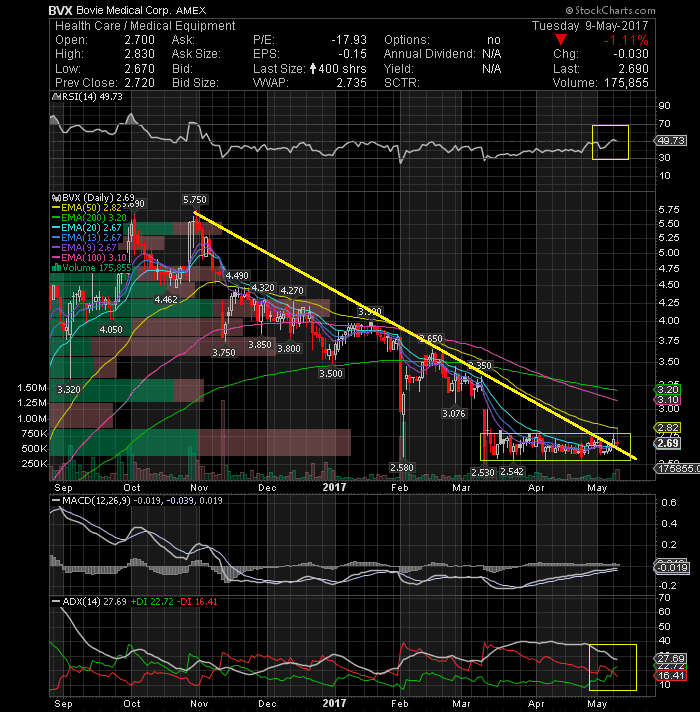Click the Bovie Medical Corp. company name
The height and width of the screenshot is (712, 700).
[x=124, y=10]
